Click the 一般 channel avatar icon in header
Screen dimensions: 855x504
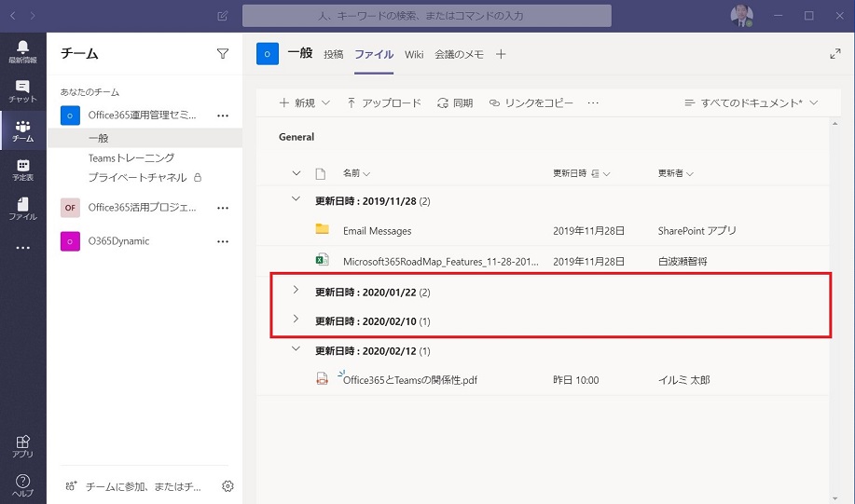tap(268, 54)
